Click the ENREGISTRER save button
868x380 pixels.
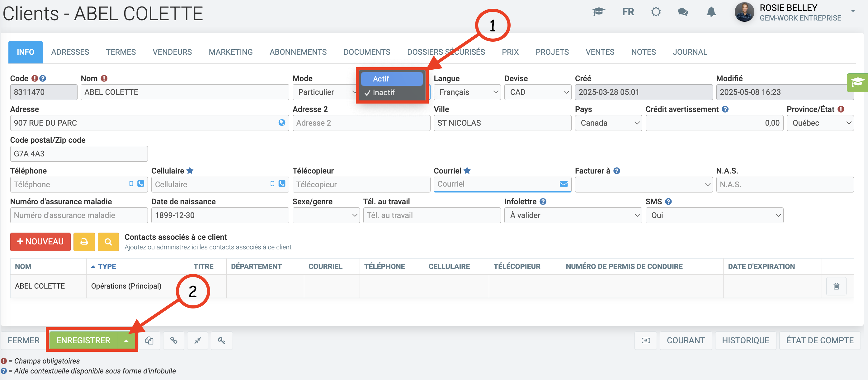coord(83,341)
